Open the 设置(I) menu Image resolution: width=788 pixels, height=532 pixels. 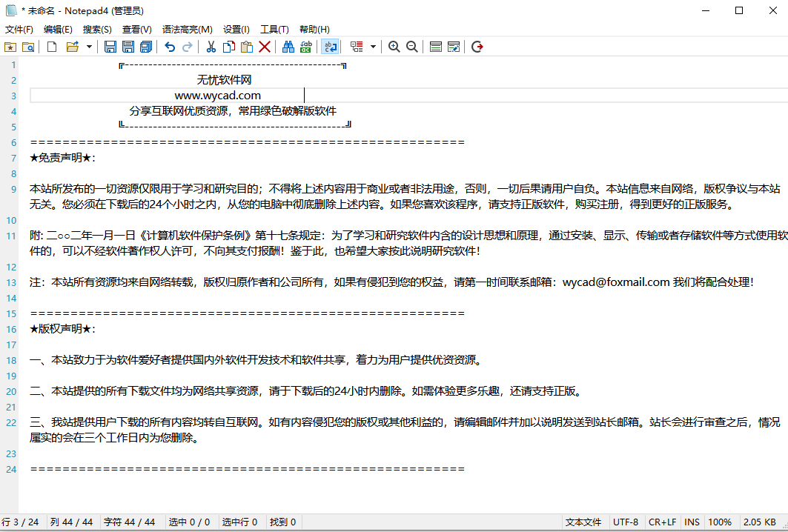point(236,29)
